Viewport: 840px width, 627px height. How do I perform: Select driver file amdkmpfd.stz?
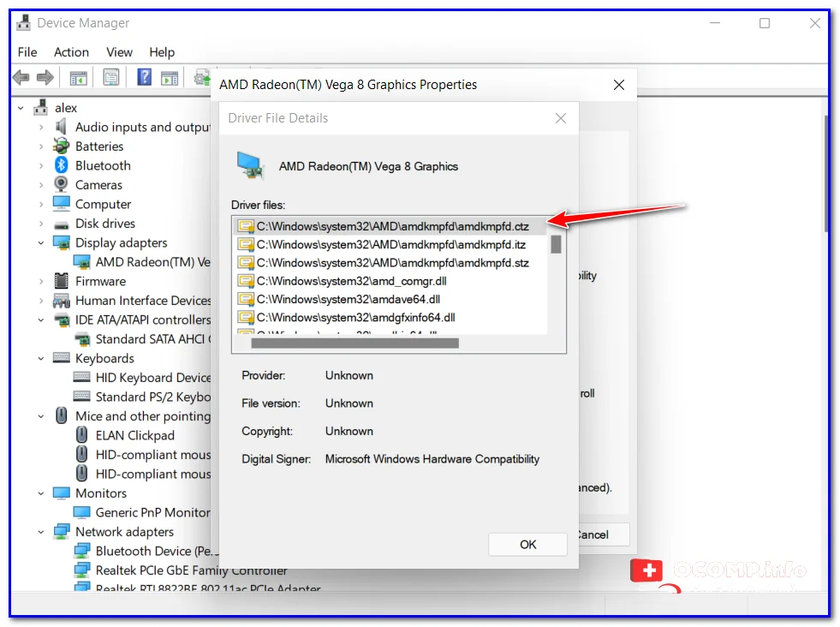(x=391, y=263)
